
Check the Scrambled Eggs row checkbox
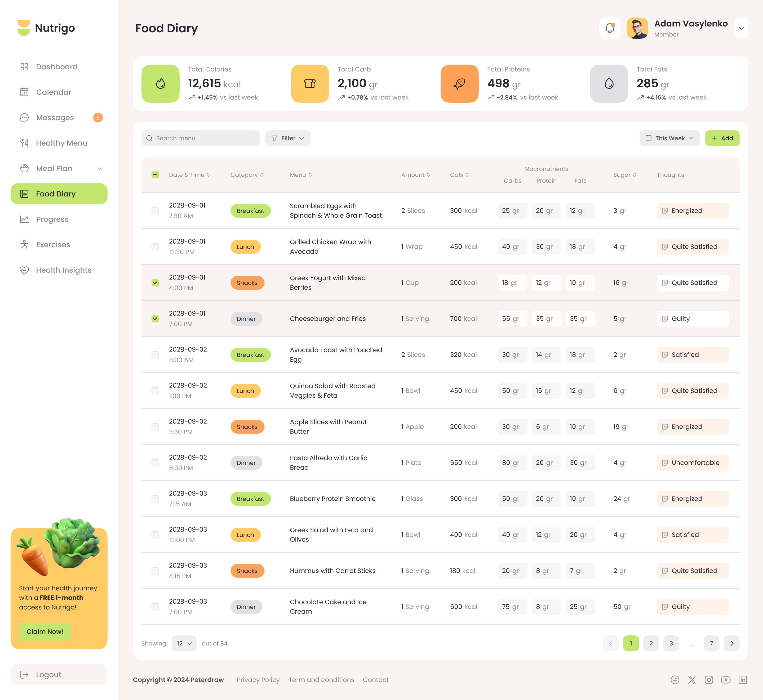pyautogui.click(x=155, y=210)
